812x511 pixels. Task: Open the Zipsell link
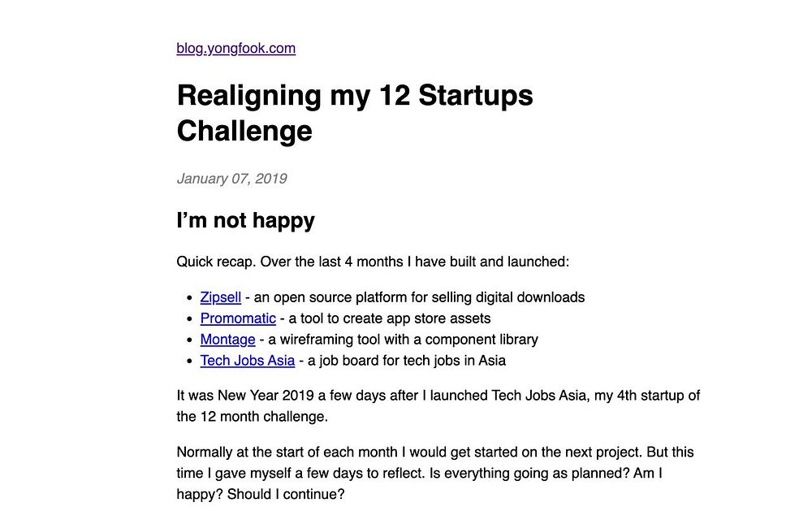221,297
